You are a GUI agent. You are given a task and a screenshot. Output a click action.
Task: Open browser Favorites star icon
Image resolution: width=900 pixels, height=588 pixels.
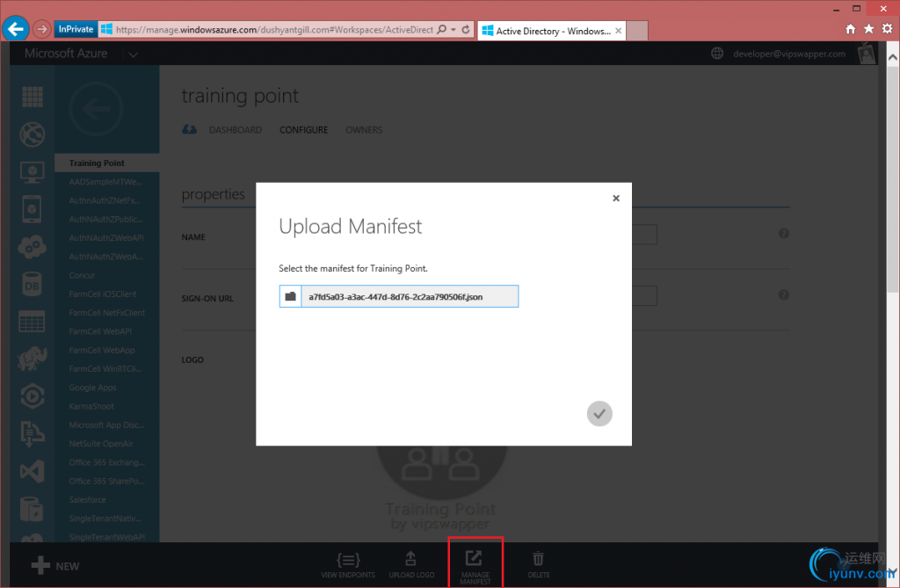pyautogui.click(x=869, y=29)
